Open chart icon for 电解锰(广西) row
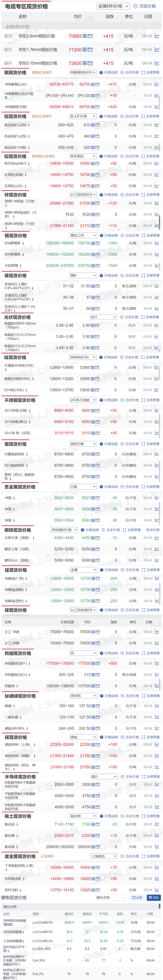Viewport: 163px width, 980px height. [x=157, y=578]
